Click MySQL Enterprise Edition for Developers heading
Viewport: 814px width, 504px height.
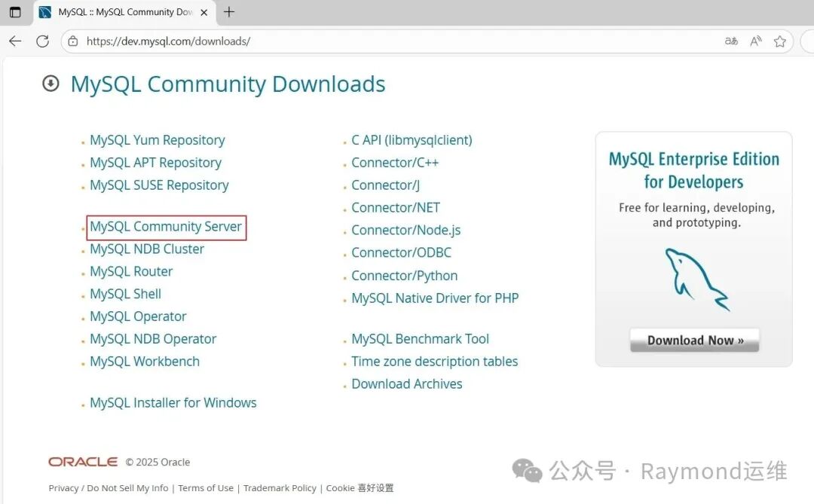pos(694,170)
